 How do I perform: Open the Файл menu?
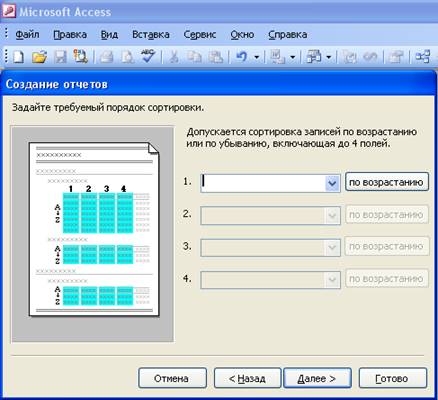[27, 35]
